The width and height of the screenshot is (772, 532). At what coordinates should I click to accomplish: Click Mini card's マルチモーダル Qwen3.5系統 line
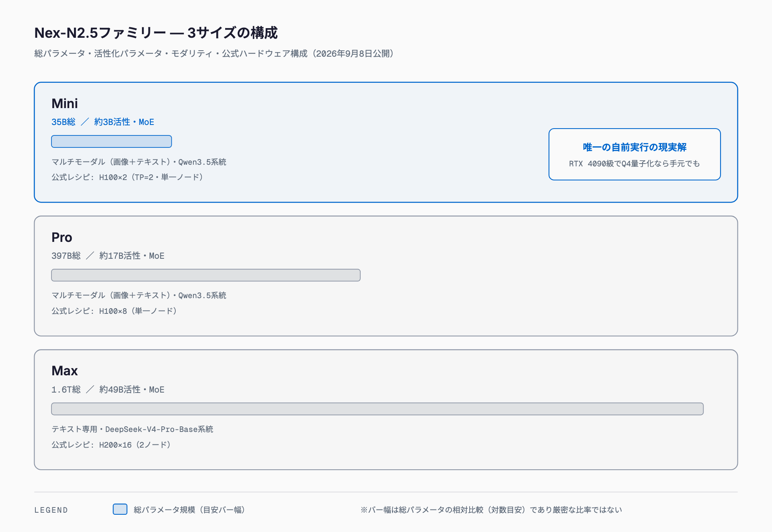click(139, 162)
